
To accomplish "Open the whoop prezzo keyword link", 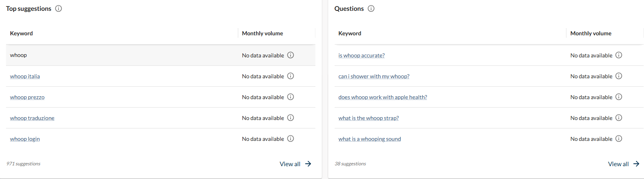I will click(27, 97).
